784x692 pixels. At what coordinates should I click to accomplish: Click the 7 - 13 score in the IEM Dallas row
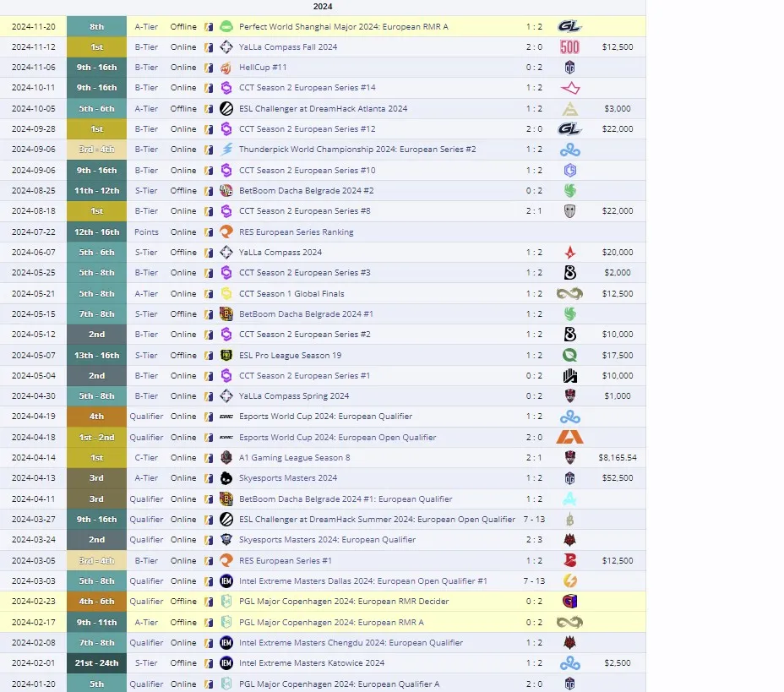pos(534,581)
